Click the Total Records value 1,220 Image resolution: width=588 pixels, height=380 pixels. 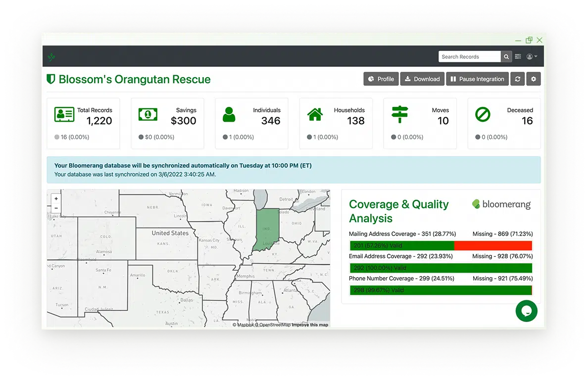click(99, 121)
